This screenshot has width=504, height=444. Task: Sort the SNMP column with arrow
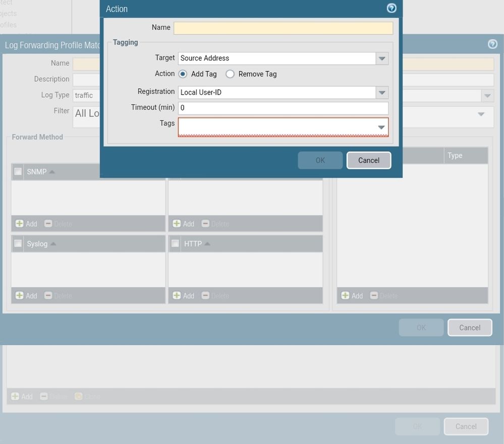(52, 172)
